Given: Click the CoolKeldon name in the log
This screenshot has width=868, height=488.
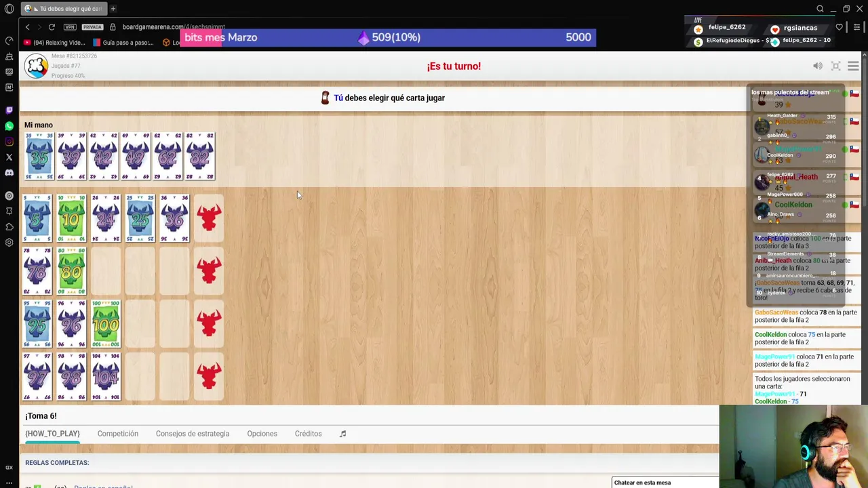Looking at the screenshot, I should (x=771, y=334).
